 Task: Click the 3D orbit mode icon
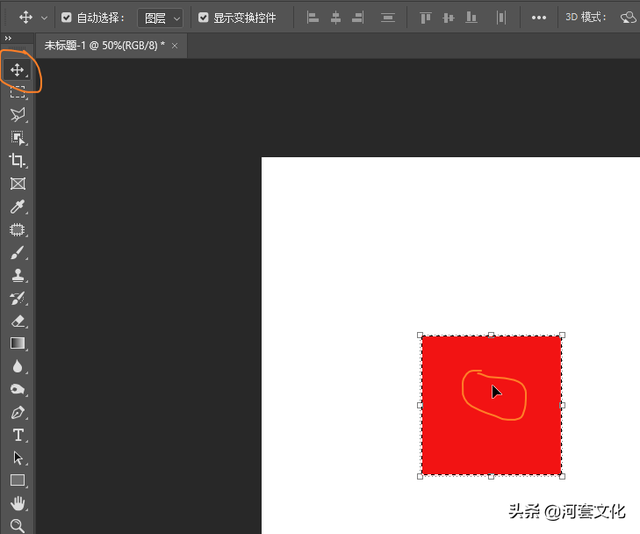click(x=629, y=18)
